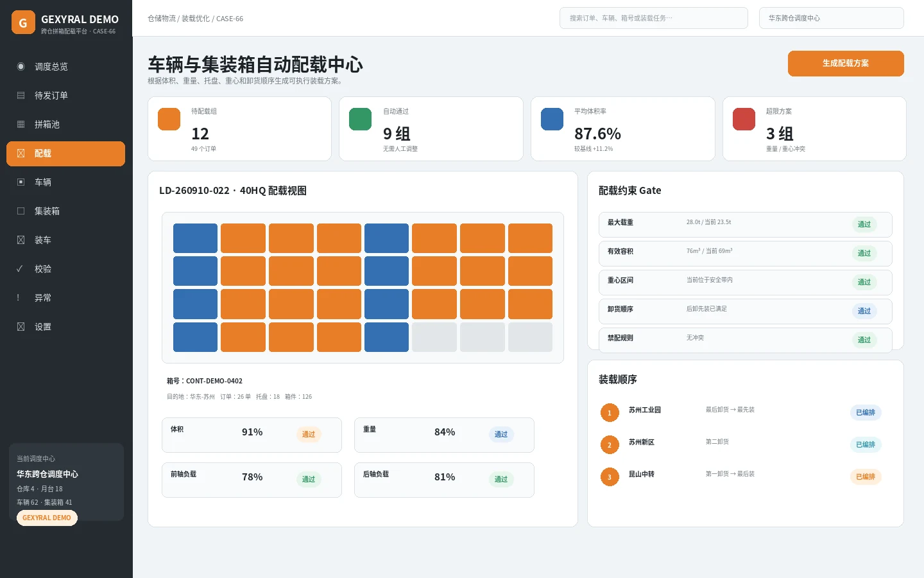Click the blue 通过 badge for 卸货顺序
The image size is (924, 578).
[864, 311]
